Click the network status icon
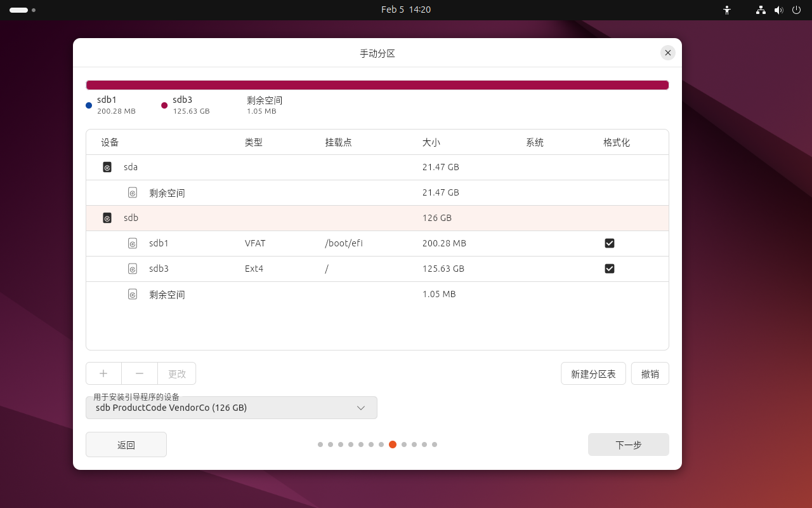Screen dimensions: 812x508 pyautogui.click(x=761, y=10)
